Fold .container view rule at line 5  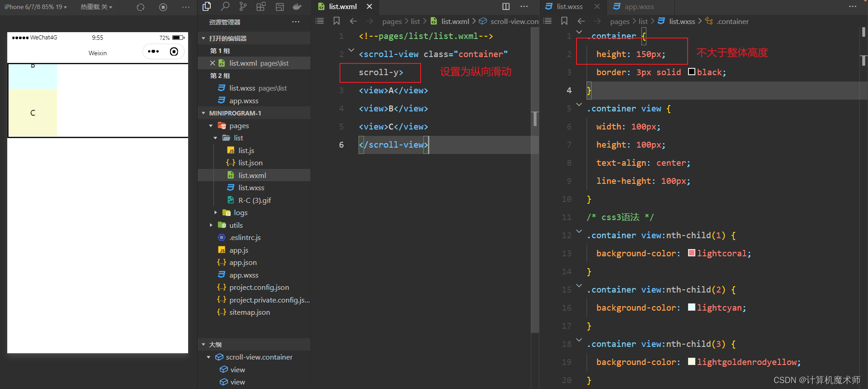coord(579,104)
